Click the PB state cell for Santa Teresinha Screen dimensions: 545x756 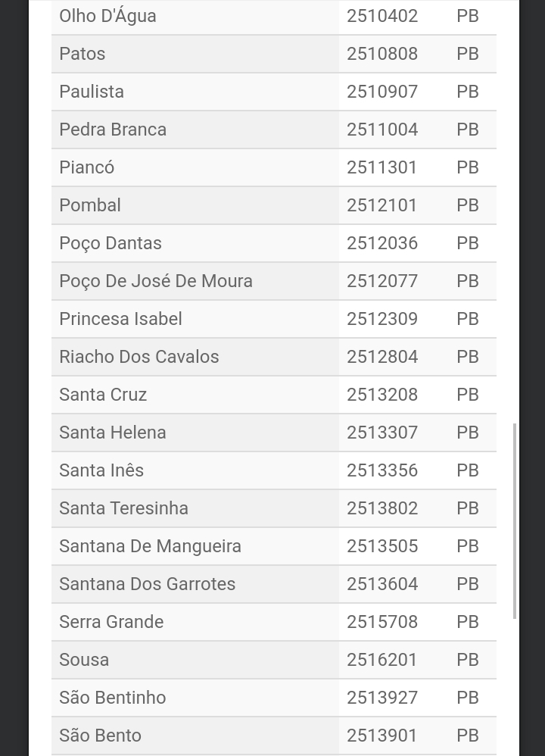(468, 508)
